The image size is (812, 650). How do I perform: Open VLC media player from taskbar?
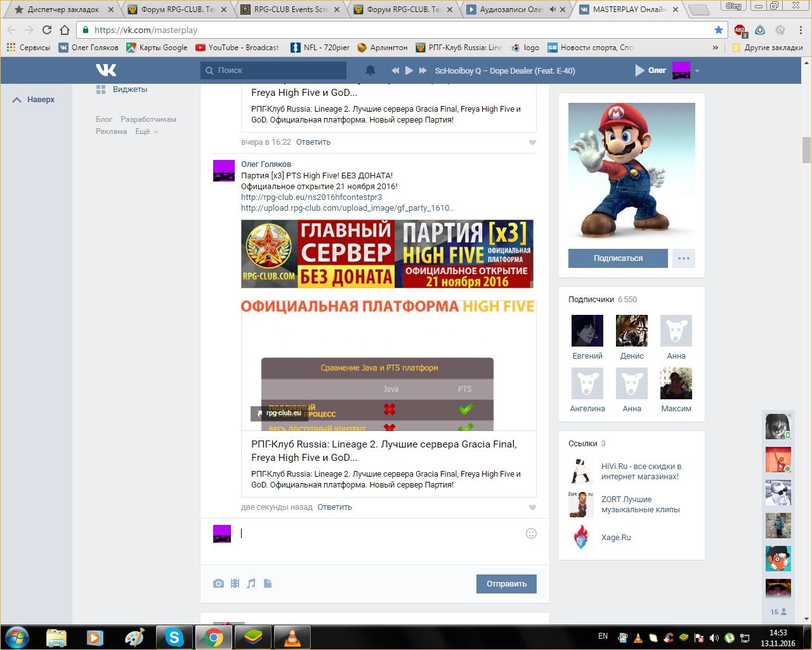[x=291, y=637]
